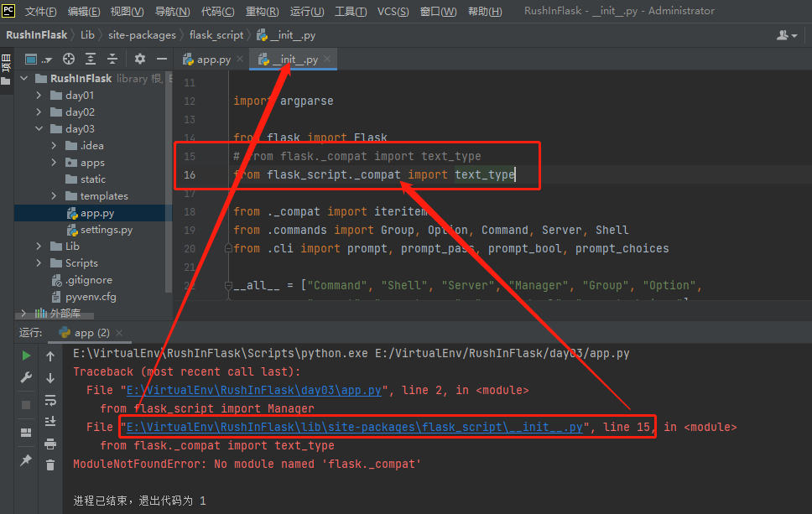The width and height of the screenshot is (812, 514).
Task: Click the expand all icon in project toolbar
Action: pos(91,59)
